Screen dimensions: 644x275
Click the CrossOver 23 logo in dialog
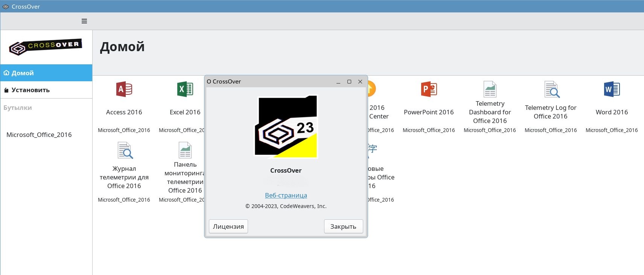click(x=286, y=126)
